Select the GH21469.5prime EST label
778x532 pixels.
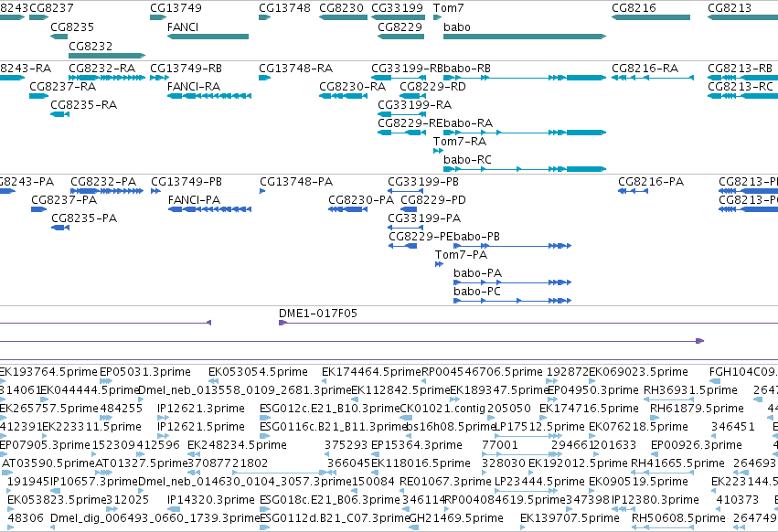coord(456,518)
